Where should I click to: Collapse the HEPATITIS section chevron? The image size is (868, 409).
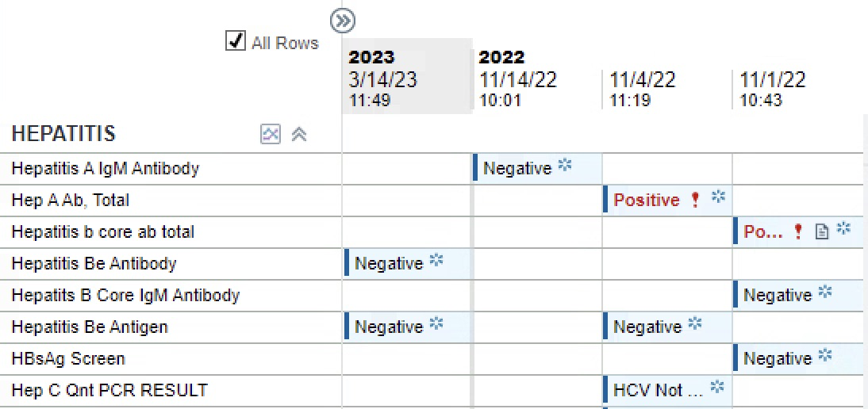pyautogui.click(x=299, y=134)
